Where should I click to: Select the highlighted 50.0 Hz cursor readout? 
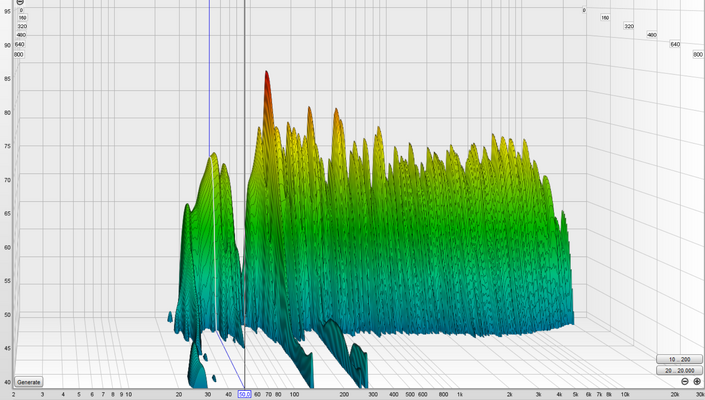tap(244, 395)
